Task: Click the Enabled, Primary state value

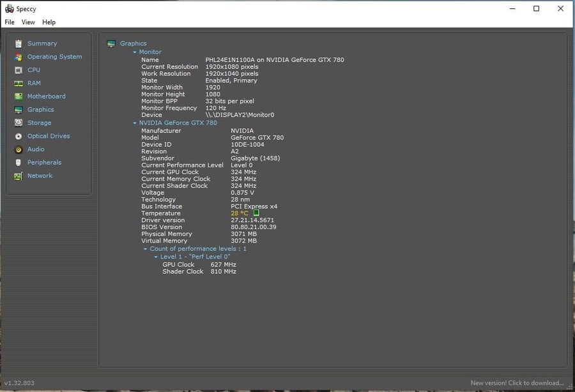Action: tap(231, 80)
